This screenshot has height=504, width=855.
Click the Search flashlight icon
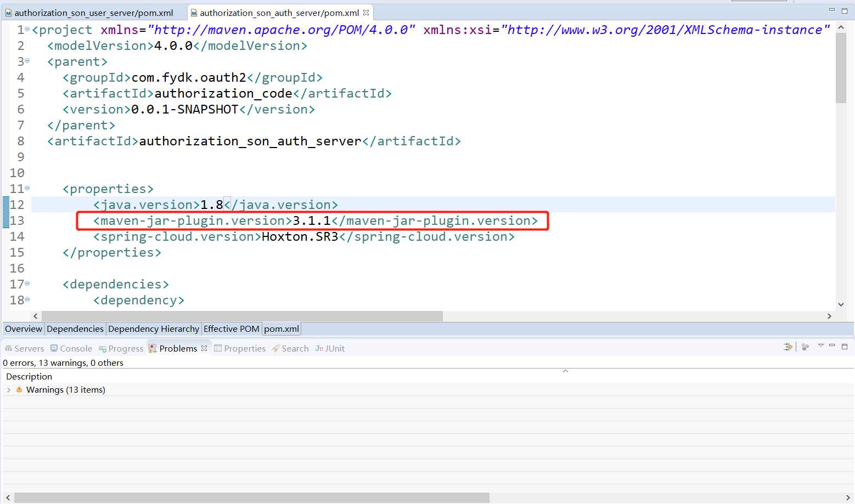tap(275, 348)
